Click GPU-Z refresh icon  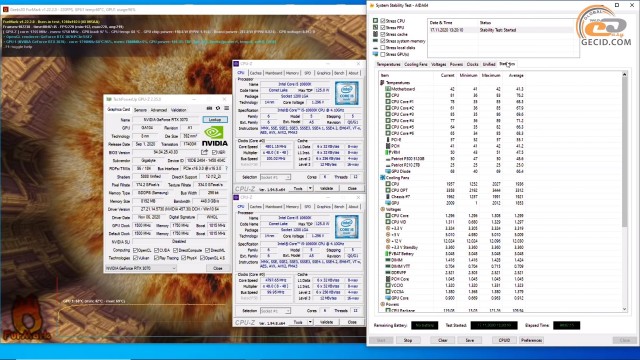(x=218, y=109)
